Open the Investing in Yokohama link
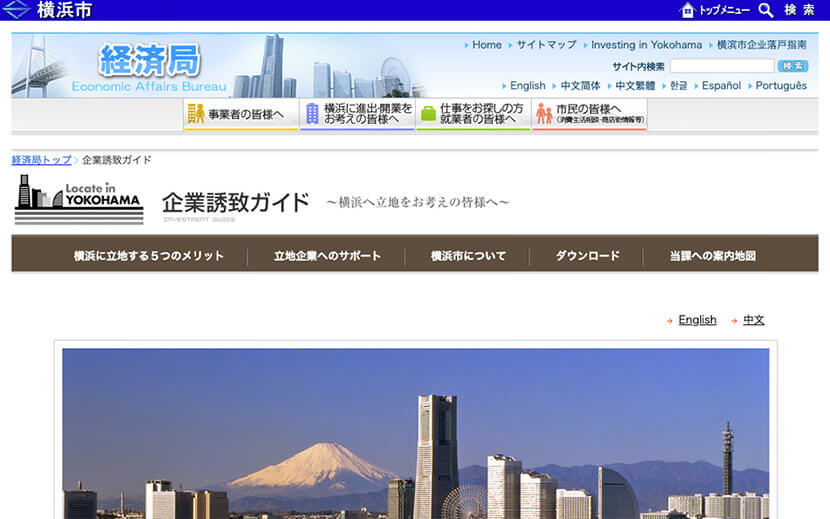The image size is (830, 519). click(x=646, y=45)
